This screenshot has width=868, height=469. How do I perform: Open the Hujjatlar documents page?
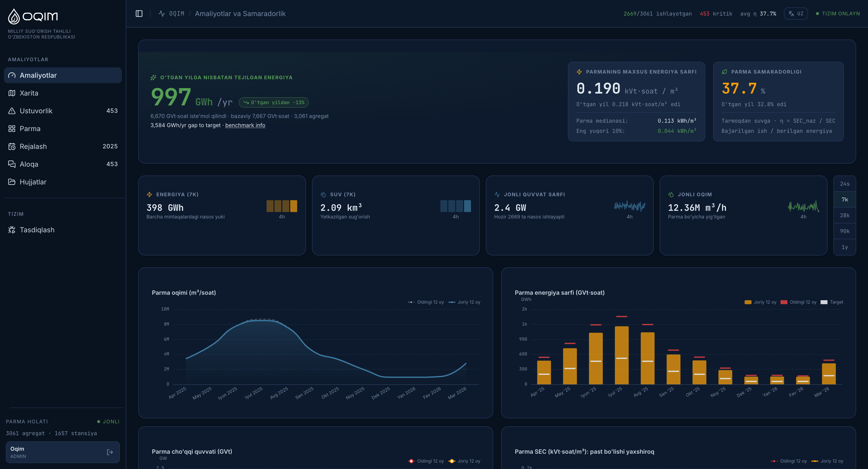(63, 182)
